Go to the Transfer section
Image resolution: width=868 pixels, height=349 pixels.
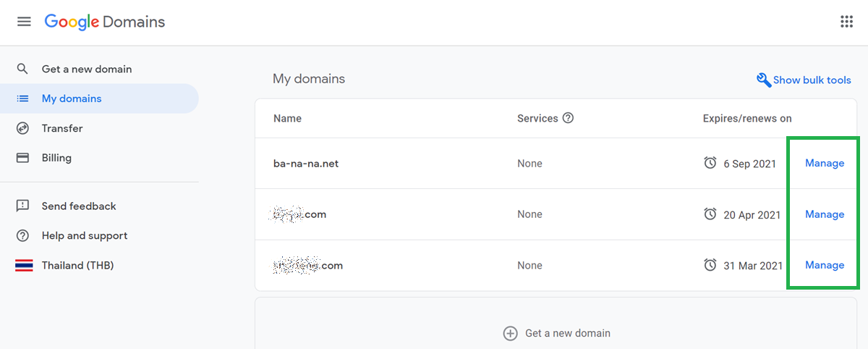point(62,128)
